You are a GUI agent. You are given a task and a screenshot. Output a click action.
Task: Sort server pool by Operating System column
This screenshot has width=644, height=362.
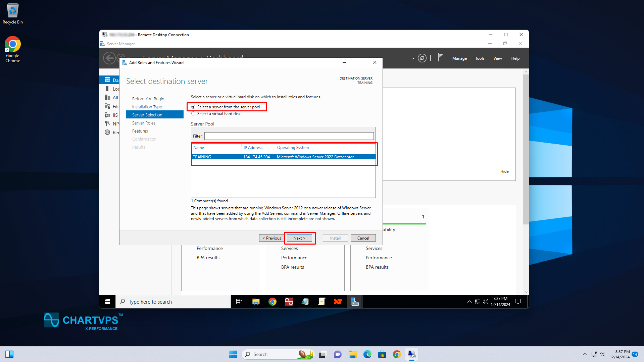315,147
